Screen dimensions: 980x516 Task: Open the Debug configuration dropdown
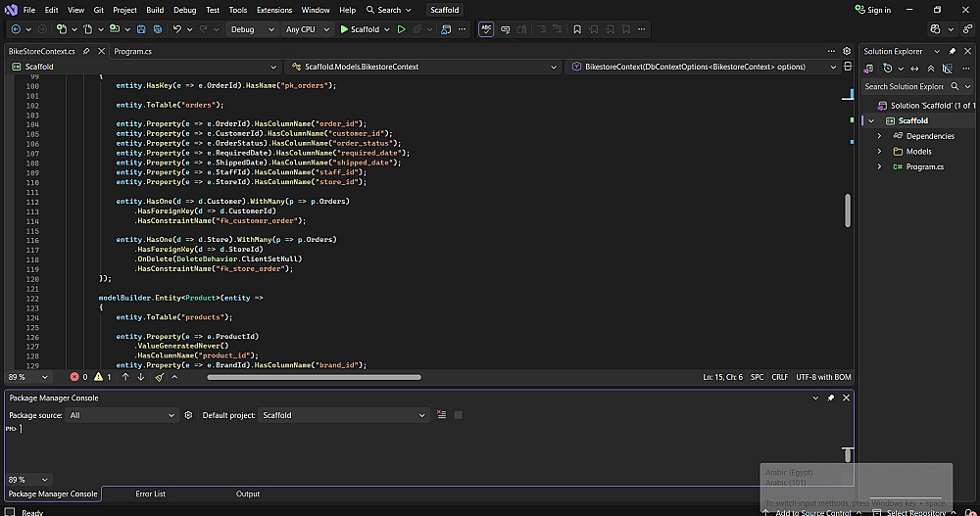coord(252,29)
